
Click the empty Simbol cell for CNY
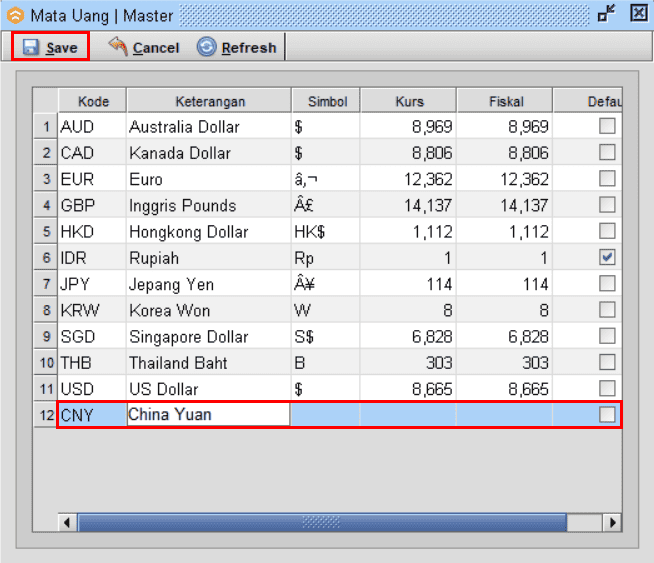coord(325,415)
